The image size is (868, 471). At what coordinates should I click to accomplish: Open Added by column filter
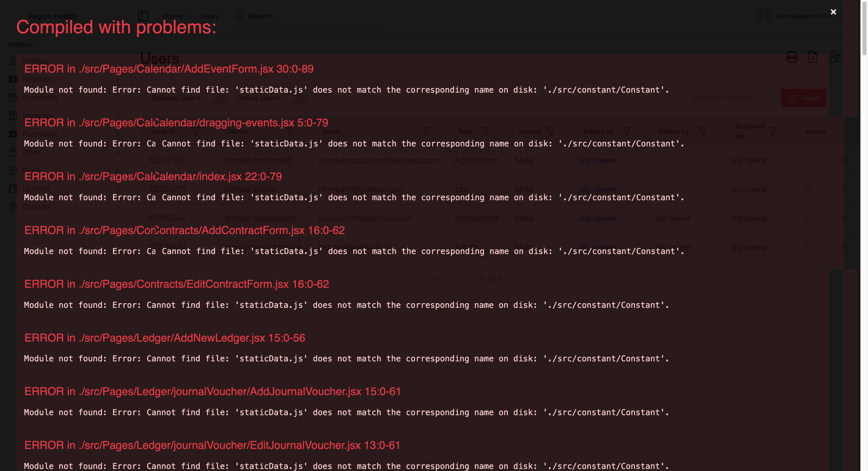pos(627,131)
